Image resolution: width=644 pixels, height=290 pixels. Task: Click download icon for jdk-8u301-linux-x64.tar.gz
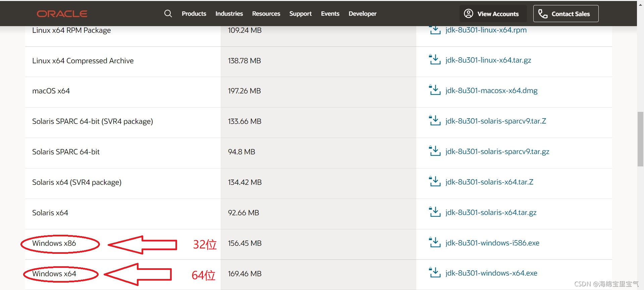point(435,60)
